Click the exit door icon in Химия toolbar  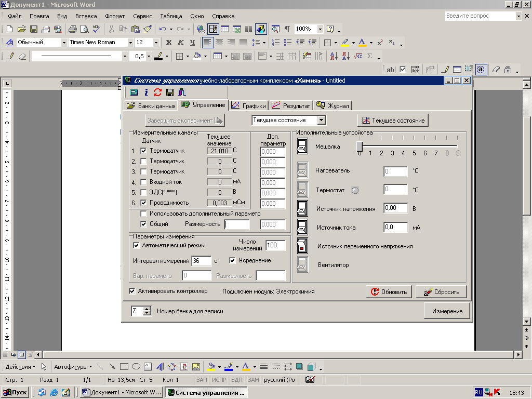pos(182,92)
